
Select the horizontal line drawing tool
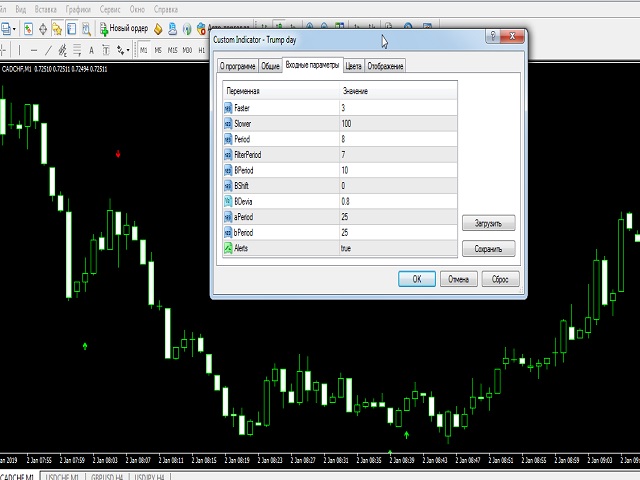pos(34,51)
